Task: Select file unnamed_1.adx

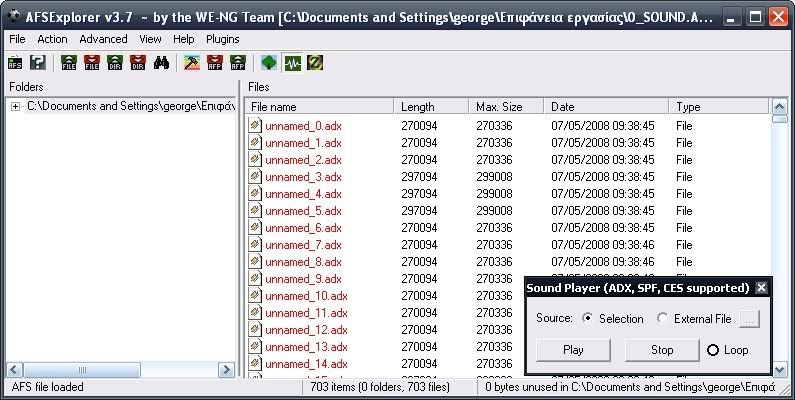Action: point(303,143)
